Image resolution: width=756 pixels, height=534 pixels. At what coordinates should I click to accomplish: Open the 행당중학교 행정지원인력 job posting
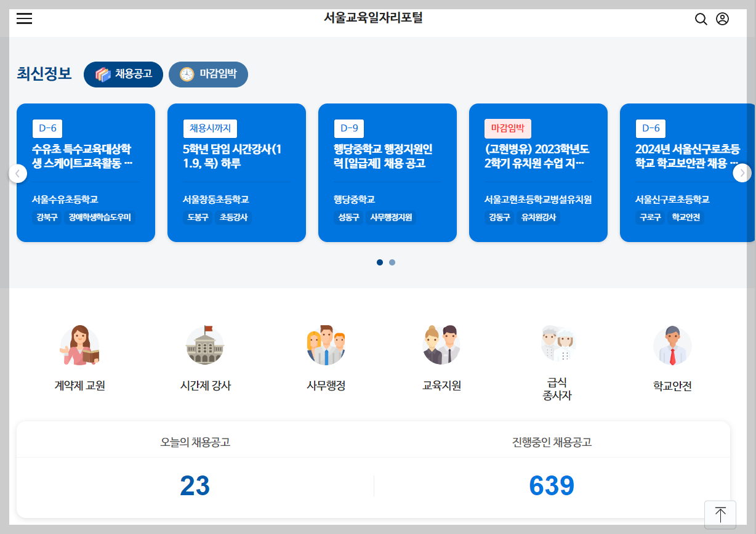[387, 155]
